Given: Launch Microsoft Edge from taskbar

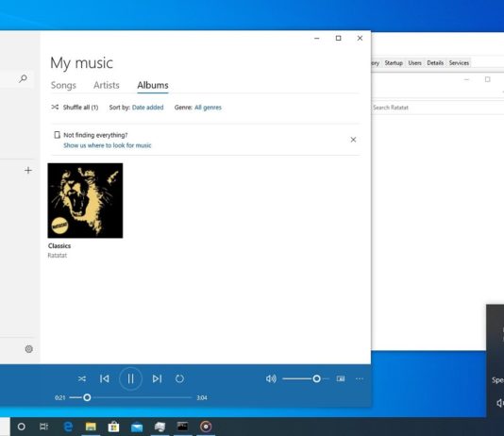Looking at the screenshot, I should click(68, 427).
